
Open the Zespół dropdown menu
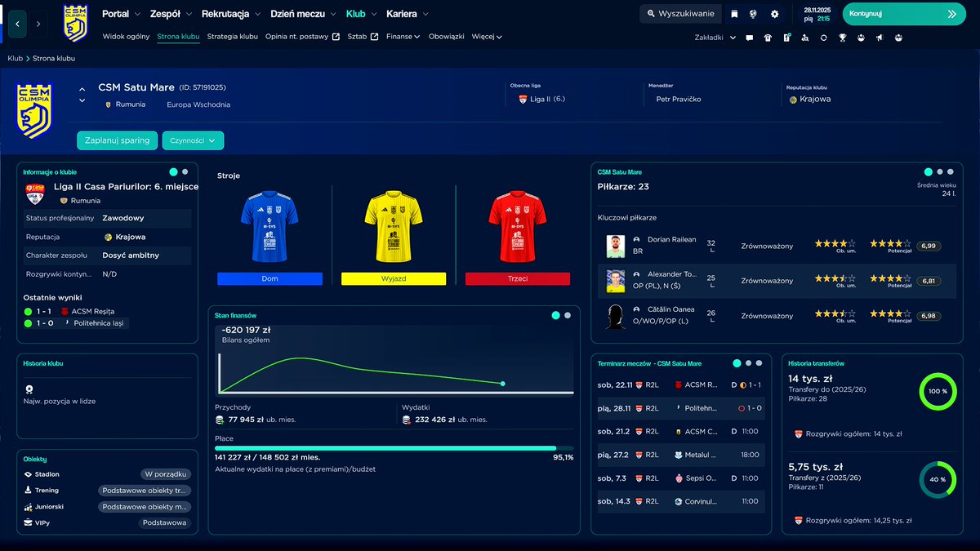click(171, 14)
